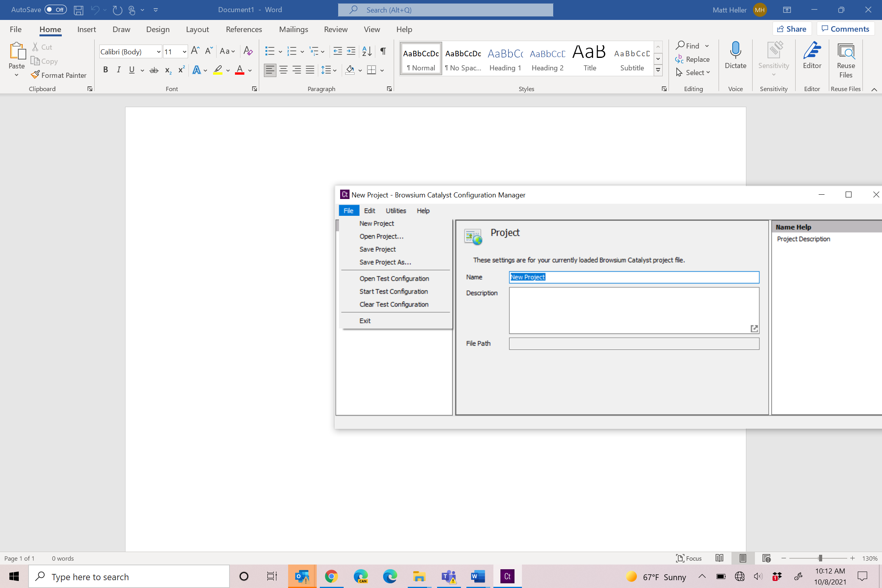
Task: Apply strikethrough formatting icon
Action: pyautogui.click(x=154, y=70)
